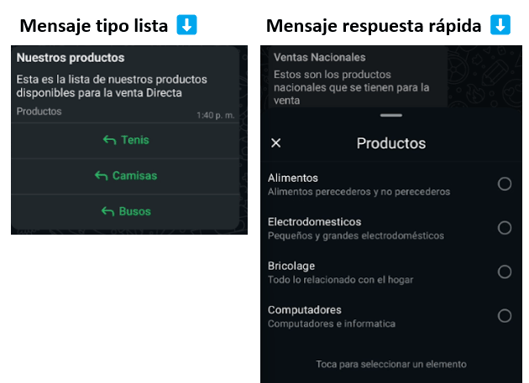Select the Bricolage radio button
Viewport: 529px width, 383px height.
[504, 272]
